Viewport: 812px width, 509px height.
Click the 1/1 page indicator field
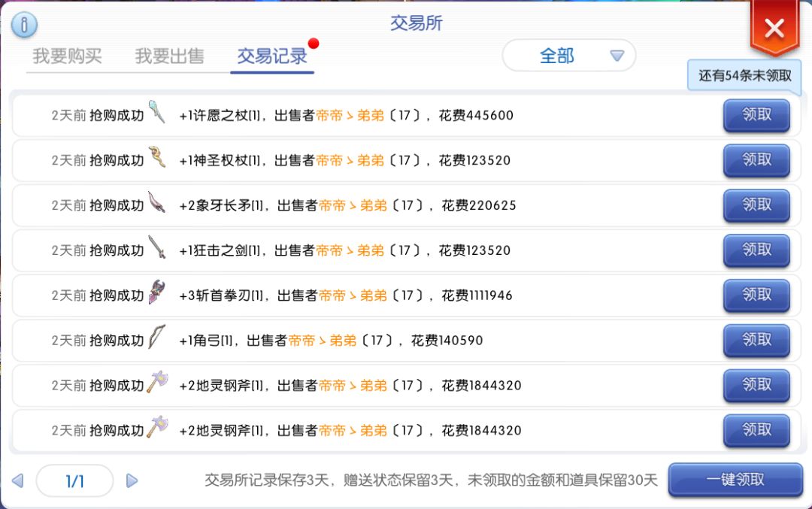(75, 481)
